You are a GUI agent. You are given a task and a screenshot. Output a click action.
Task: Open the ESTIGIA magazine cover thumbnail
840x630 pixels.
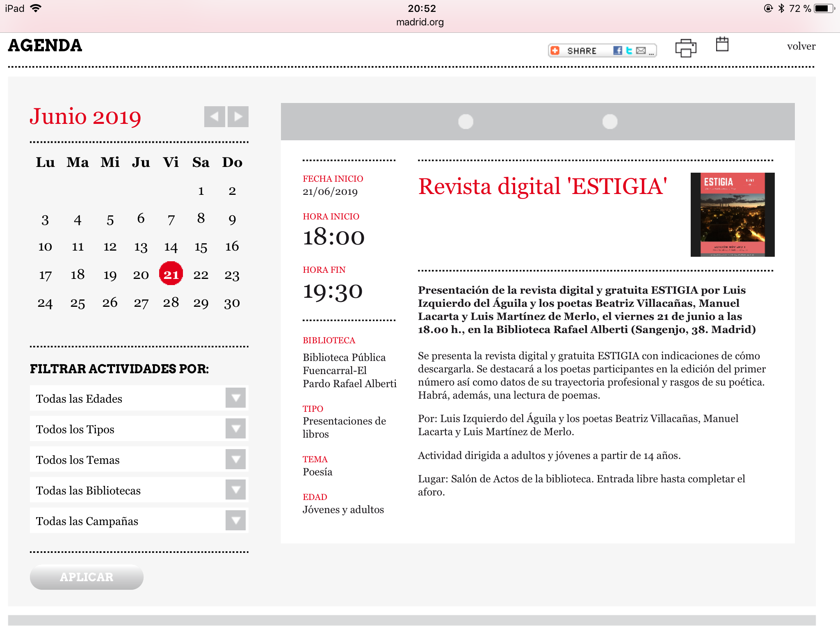click(732, 215)
